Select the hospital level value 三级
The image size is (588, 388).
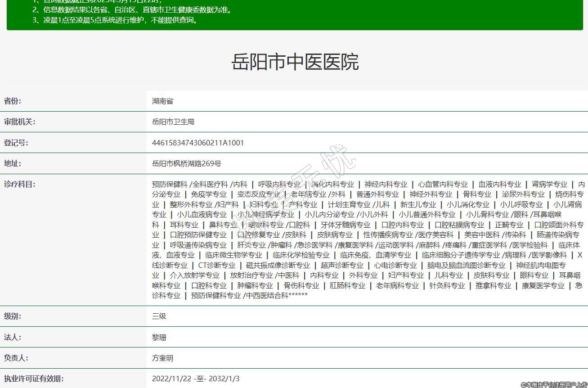pyautogui.click(x=159, y=316)
